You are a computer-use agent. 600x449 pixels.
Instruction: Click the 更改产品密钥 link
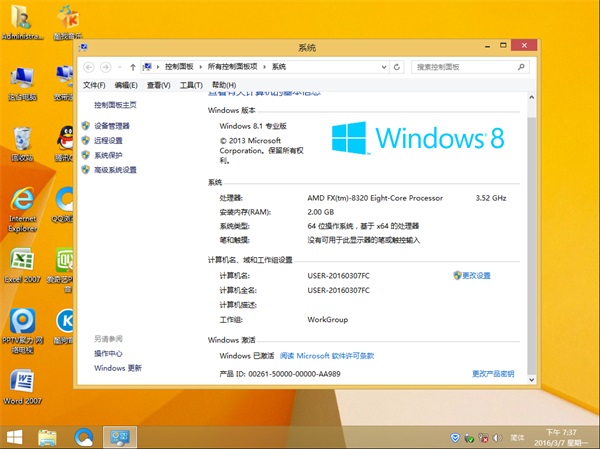pos(493,373)
